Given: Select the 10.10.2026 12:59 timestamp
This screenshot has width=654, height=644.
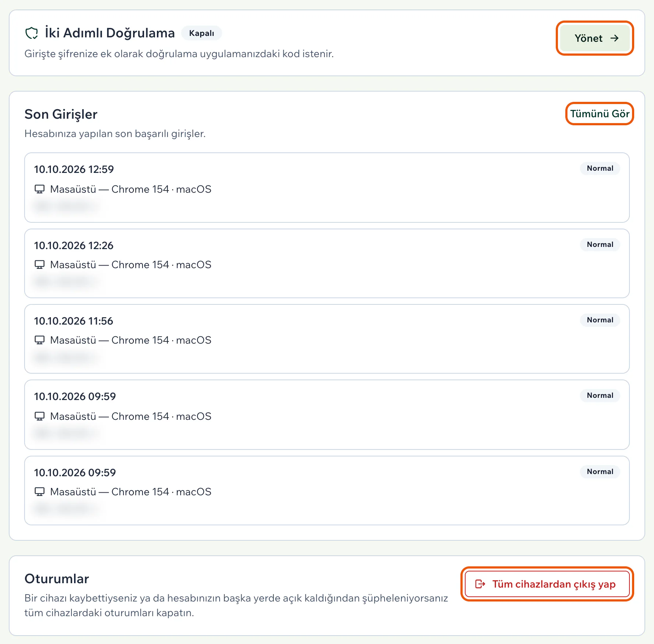Looking at the screenshot, I should pos(74,169).
